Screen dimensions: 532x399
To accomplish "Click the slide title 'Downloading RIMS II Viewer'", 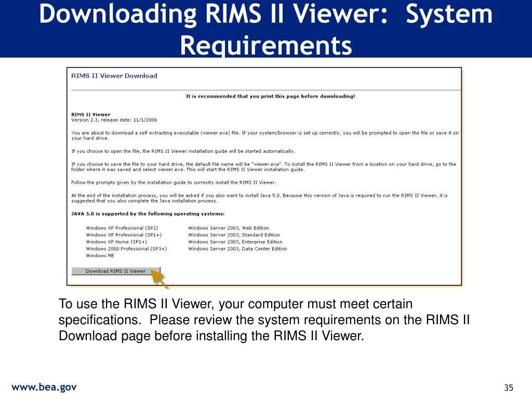I will [266, 29].
